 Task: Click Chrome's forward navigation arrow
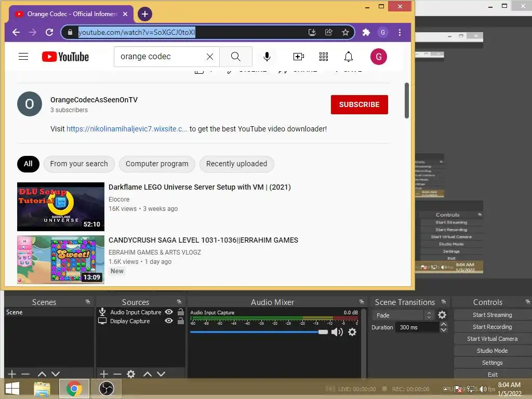(33, 32)
